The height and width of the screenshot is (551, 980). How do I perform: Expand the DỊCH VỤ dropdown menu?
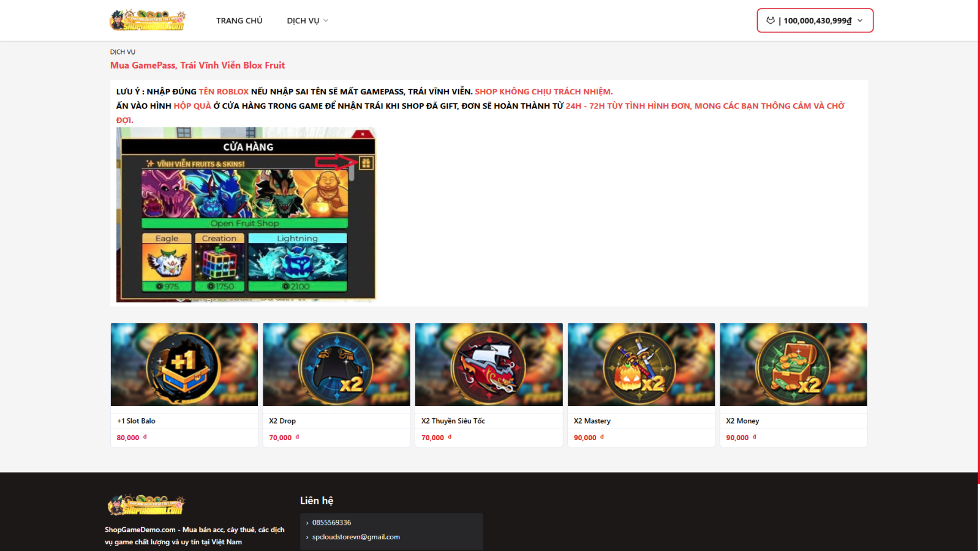pos(307,21)
